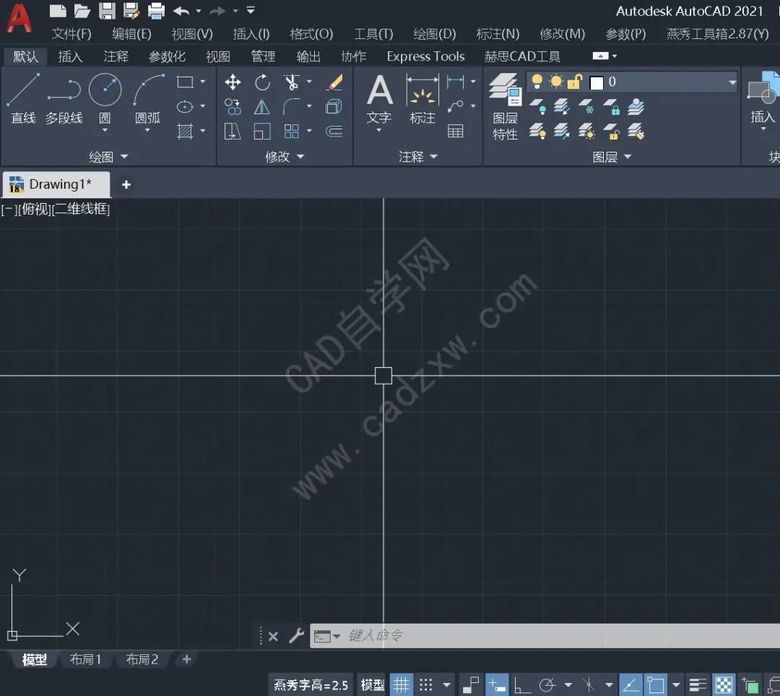780x696 pixels.
Task: Toggle polar tracking in status bar
Action: click(x=547, y=685)
